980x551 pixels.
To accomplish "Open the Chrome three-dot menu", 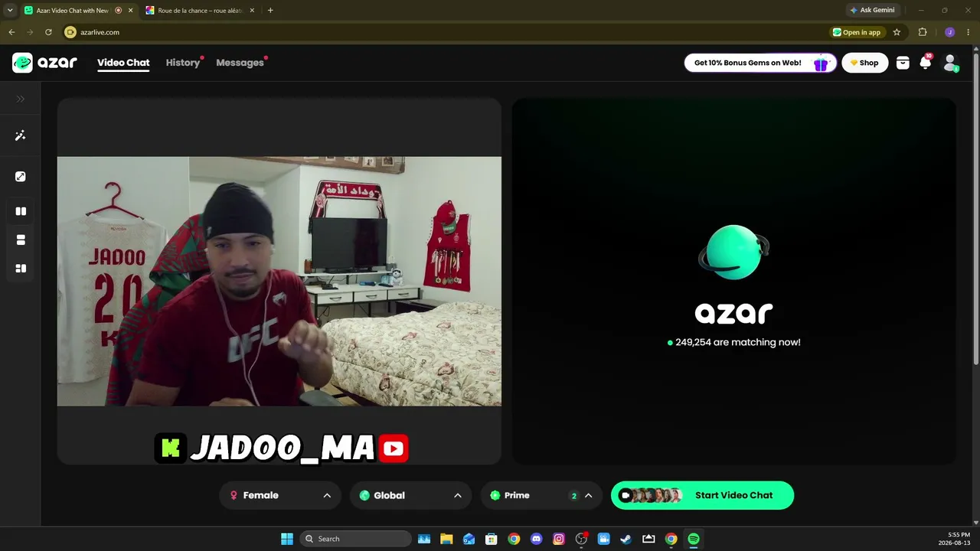I will click(x=967, y=32).
